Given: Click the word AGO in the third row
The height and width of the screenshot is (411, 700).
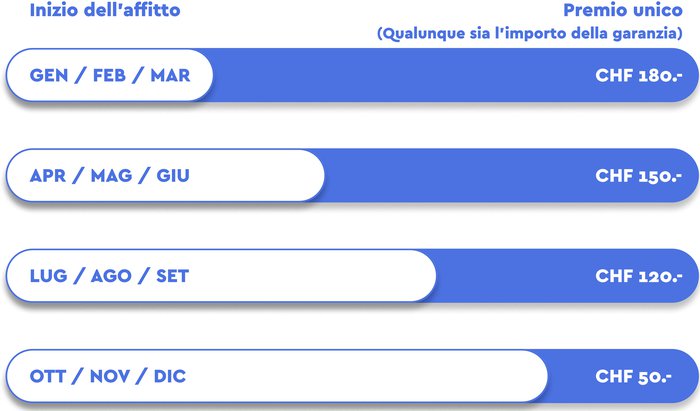Looking at the screenshot, I should point(111,276).
